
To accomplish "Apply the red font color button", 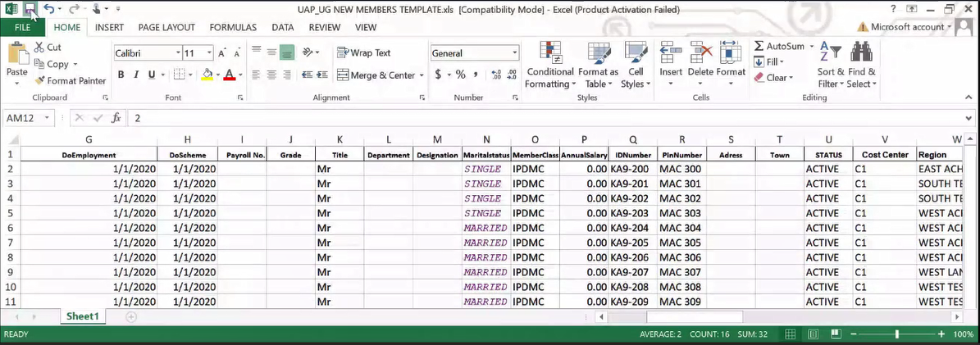I will click(230, 75).
